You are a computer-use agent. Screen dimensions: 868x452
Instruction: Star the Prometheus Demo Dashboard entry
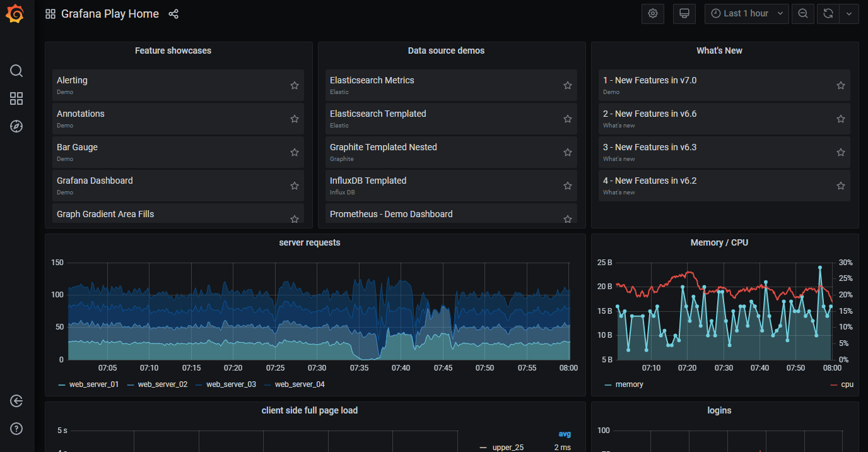point(568,218)
